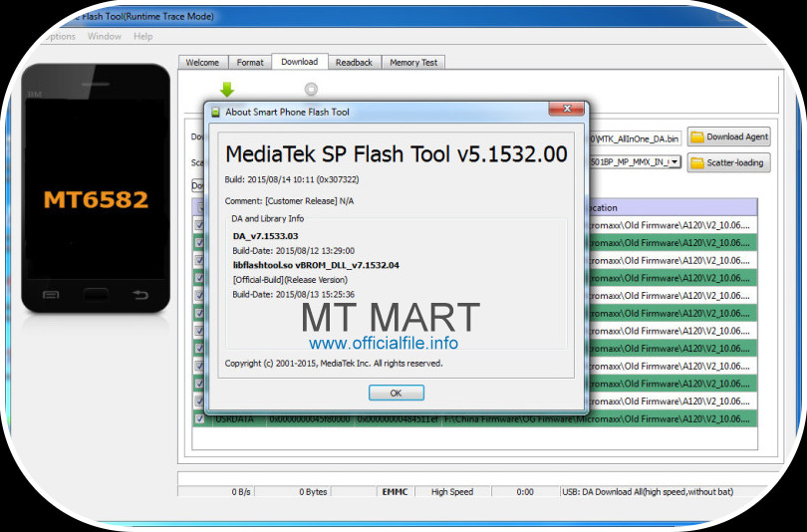
Task: Click the High Speed status entry
Action: [452, 492]
